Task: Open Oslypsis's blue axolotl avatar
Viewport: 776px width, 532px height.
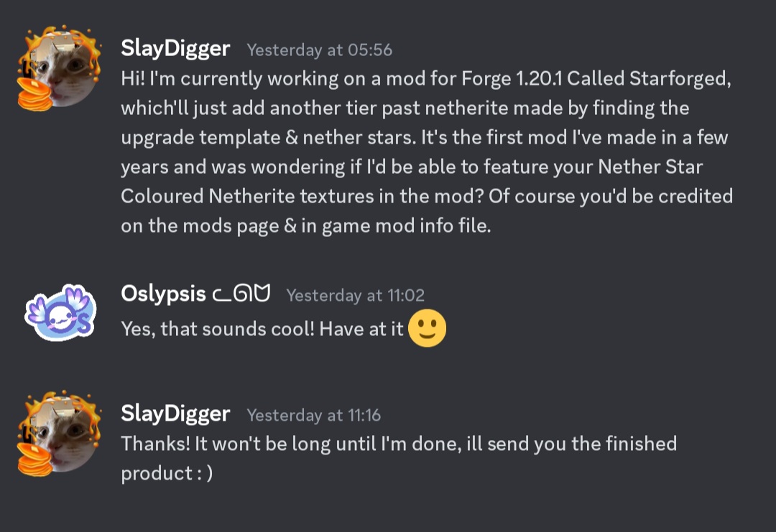Action: pos(57,314)
